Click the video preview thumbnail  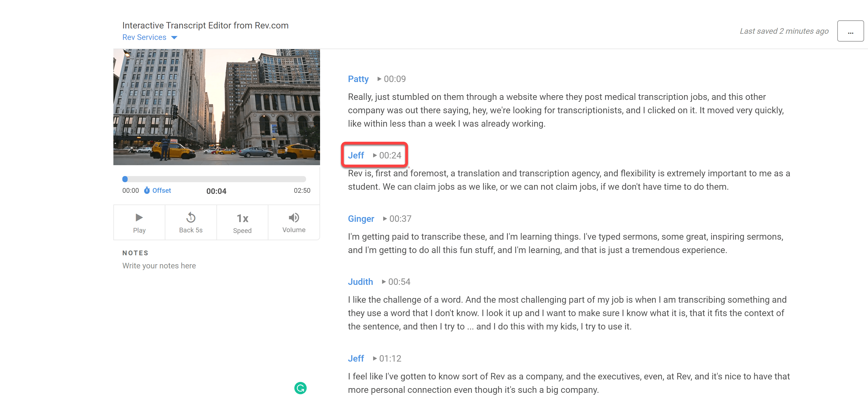pos(217,107)
